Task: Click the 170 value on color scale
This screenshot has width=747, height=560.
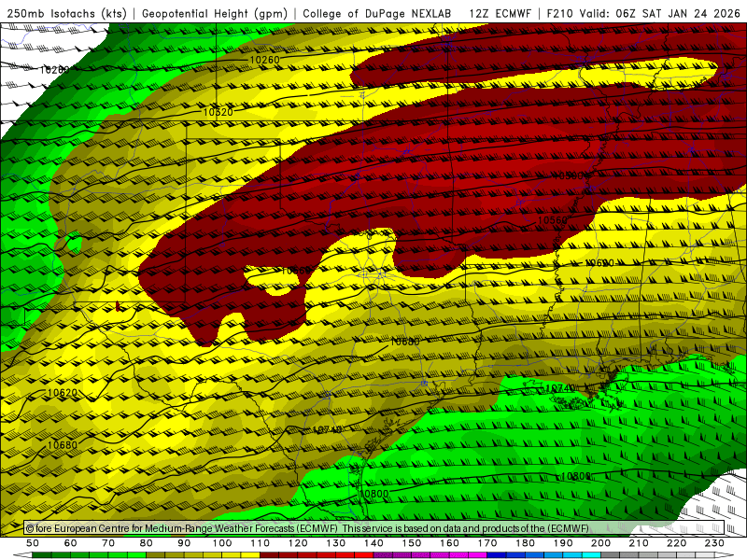Action: (487, 543)
